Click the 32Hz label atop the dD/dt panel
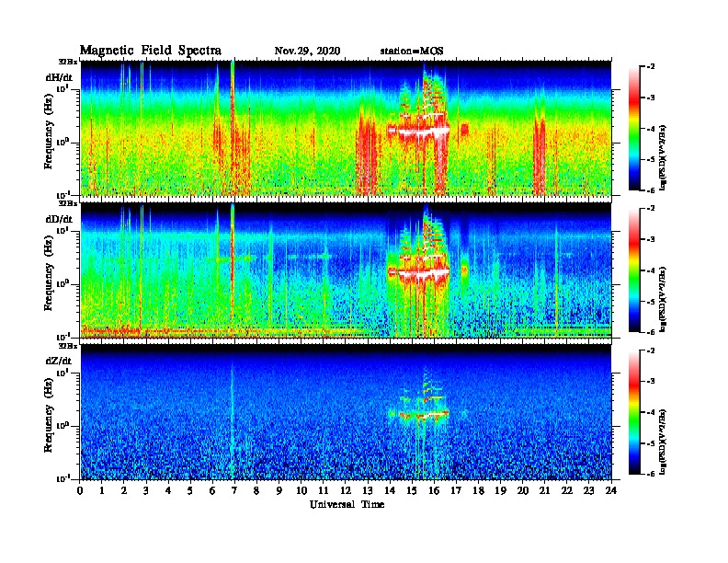Screen dimensions: 728x563 click(x=67, y=203)
